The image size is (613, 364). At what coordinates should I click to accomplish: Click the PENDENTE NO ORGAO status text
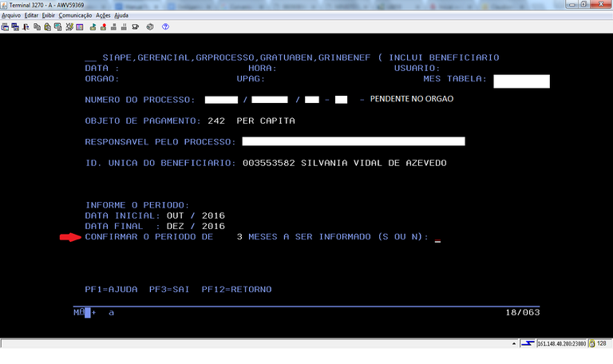[x=412, y=99]
